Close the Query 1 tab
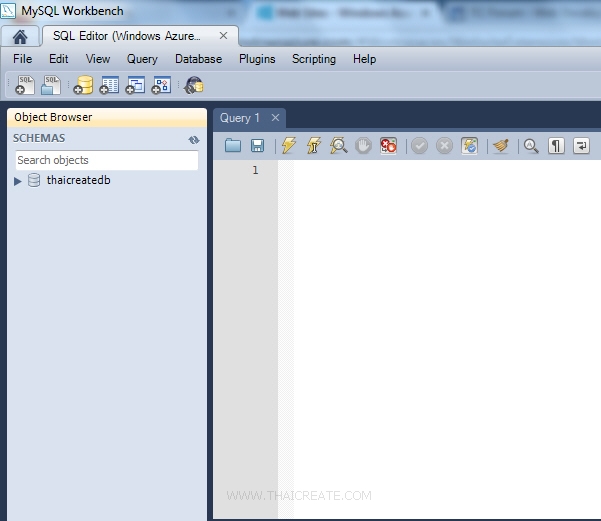601x521 pixels. coord(275,118)
